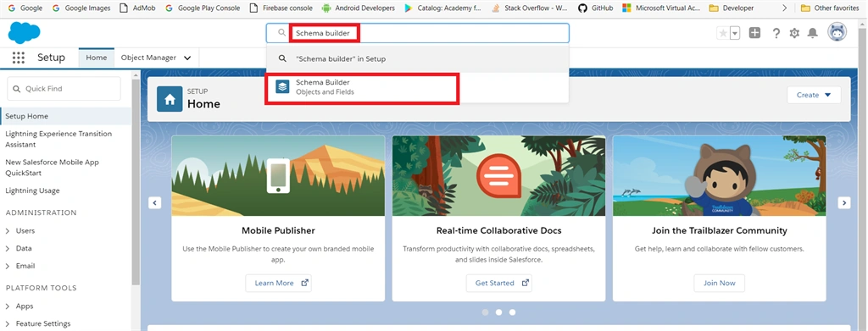Image resolution: width=868 pixels, height=331 pixels.
Task: Open the Catalog: Academy bookmark
Action: point(442,8)
